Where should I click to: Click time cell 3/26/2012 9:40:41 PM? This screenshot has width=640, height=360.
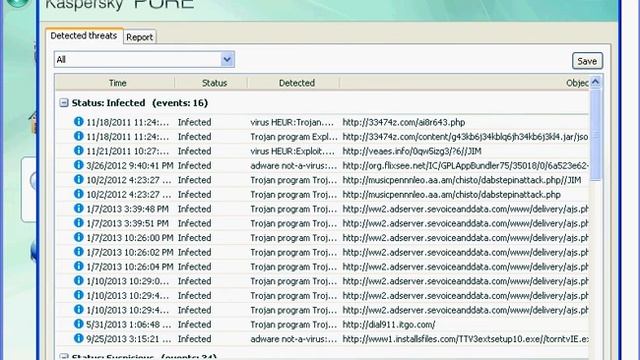point(130,166)
